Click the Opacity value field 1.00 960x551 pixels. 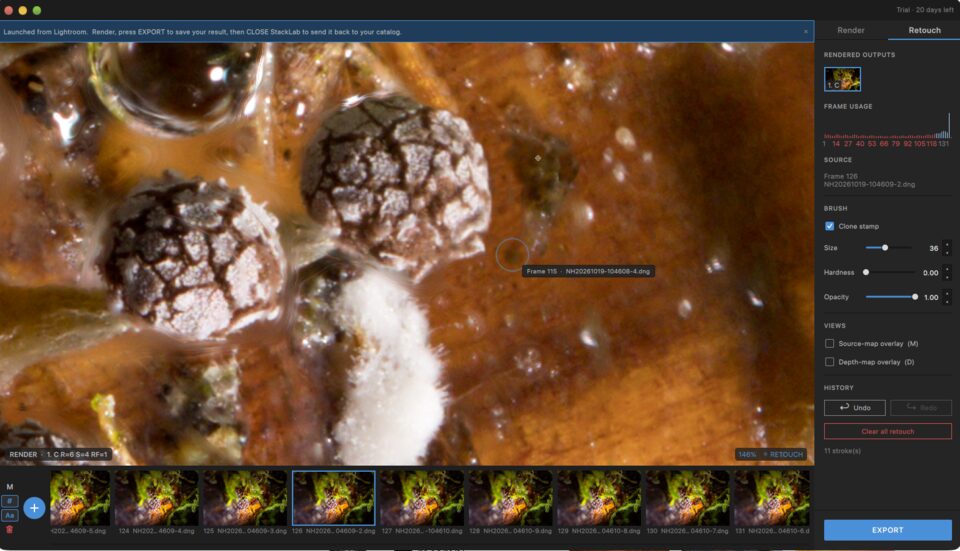click(x=931, y=297)
